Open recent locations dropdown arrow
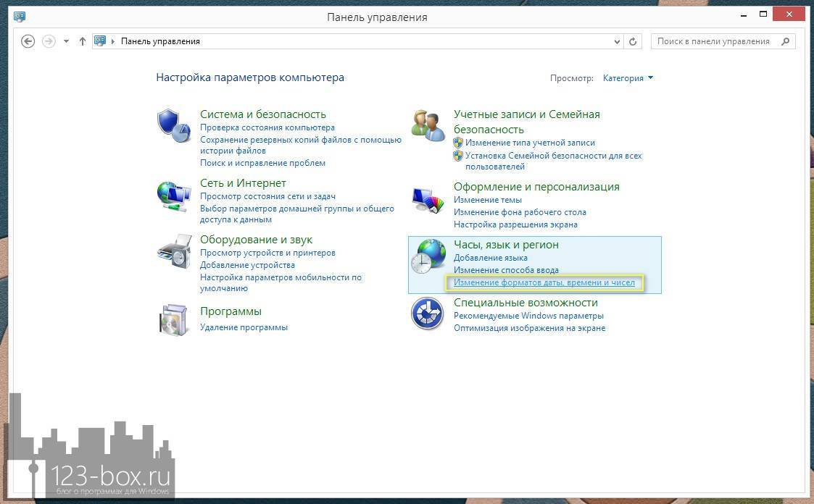The image size is (814, 504). click(x=67, y=41)
